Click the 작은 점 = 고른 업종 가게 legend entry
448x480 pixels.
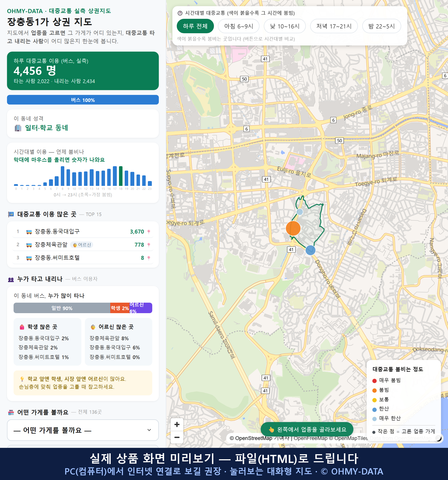click(404, 431)
